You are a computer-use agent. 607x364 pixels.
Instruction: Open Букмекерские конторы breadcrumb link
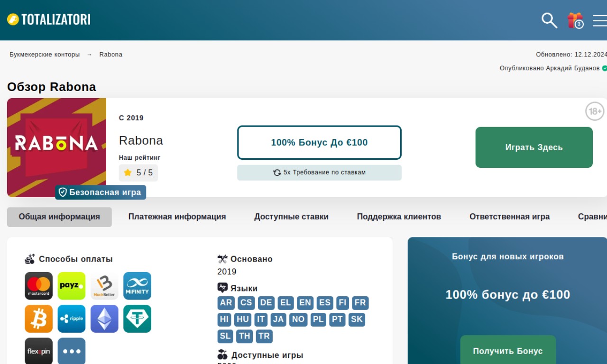(x=45, y=55)
